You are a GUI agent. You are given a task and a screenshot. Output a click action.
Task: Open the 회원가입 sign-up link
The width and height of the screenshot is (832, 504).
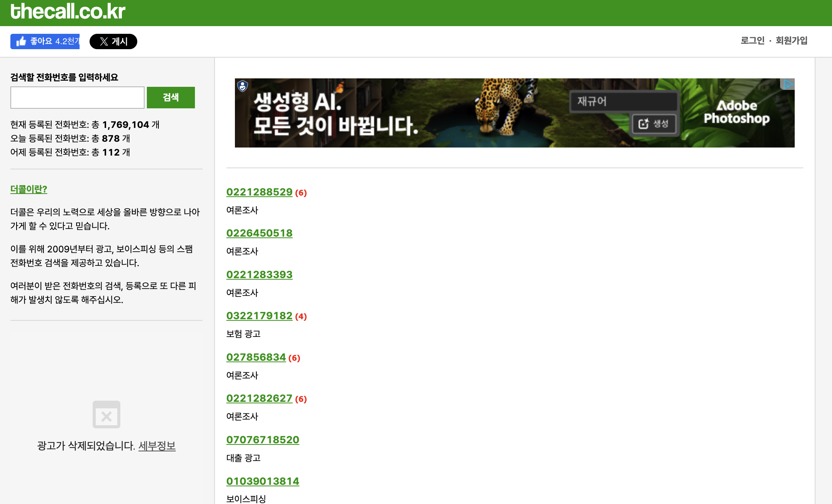[x=791, y=41]
